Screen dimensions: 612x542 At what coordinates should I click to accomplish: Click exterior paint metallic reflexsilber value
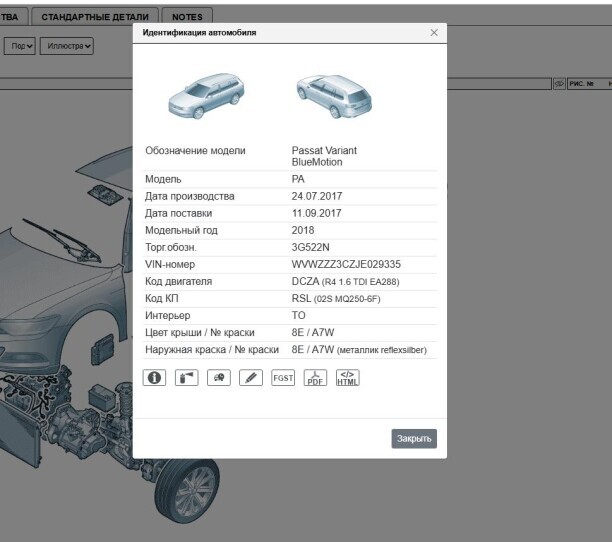[x=359, y=350]
